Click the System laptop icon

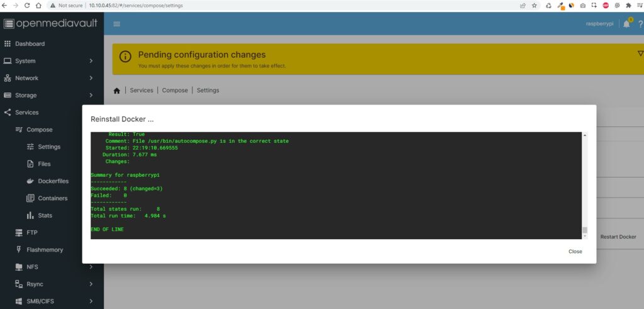[x=8, y=61]
